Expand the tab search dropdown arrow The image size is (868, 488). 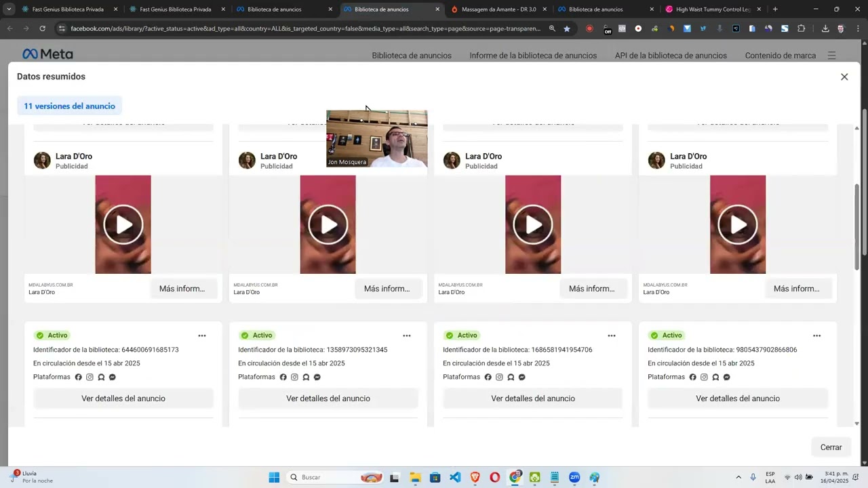(x=8, y=9)
